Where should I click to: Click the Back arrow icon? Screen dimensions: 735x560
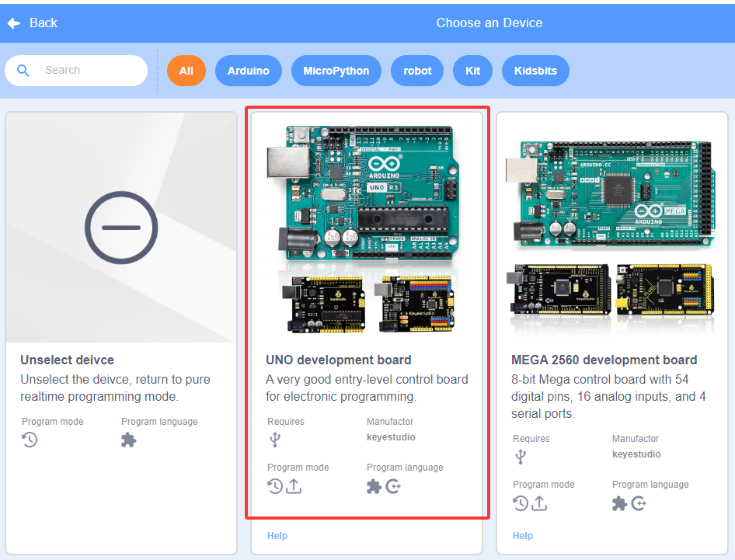point(14,23)
